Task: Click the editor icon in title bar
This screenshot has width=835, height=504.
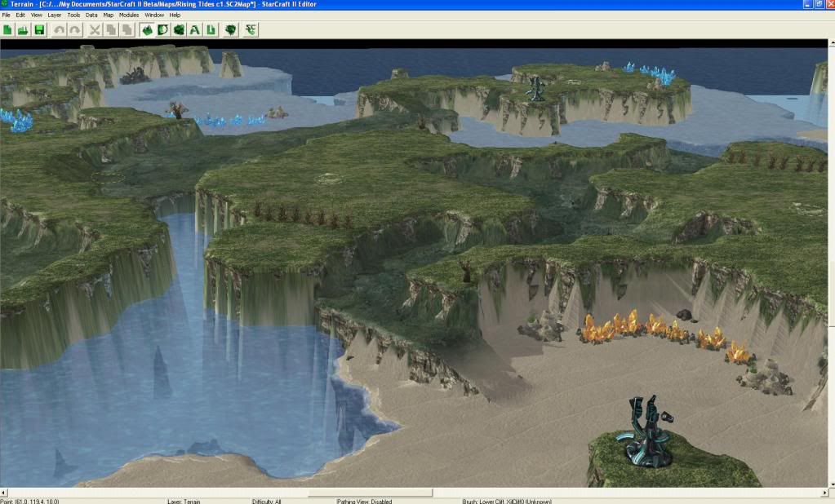Action: pos(4,4)
